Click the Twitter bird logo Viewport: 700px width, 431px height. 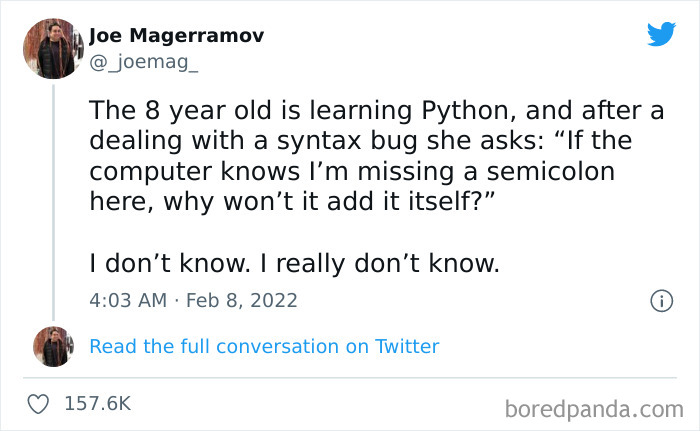(661, 33)
